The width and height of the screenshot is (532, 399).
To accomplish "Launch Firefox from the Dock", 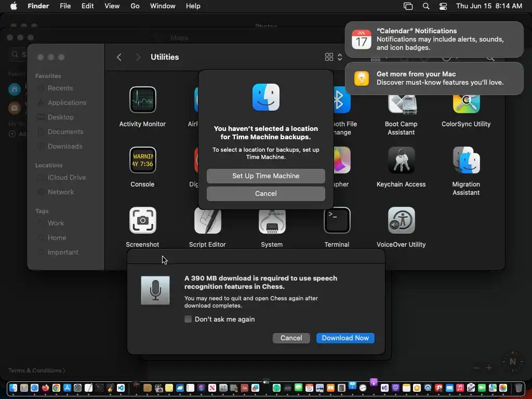I will [46, 388].
